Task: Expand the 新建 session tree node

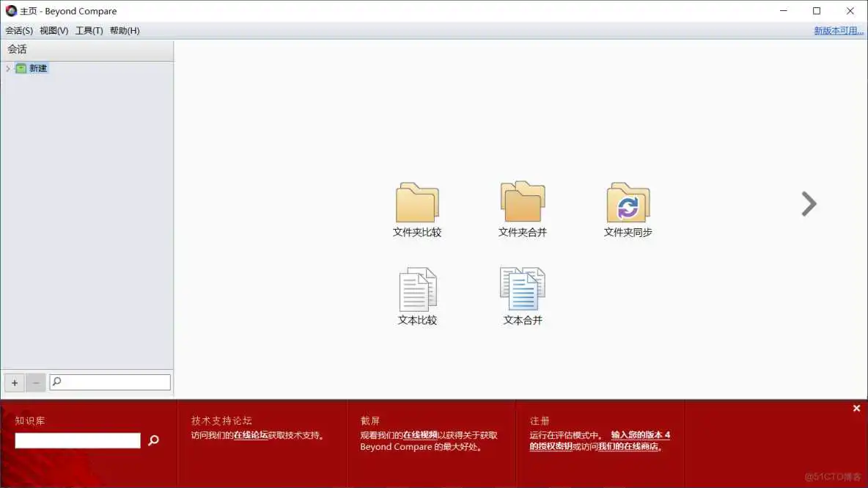Action: tap(7, 68)
